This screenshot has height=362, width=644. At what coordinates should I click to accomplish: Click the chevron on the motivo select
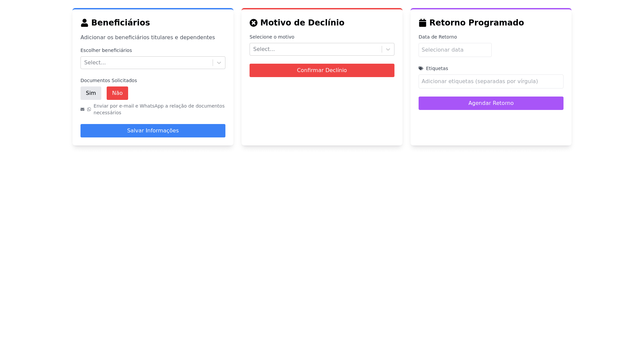click(x=388, y=49)
